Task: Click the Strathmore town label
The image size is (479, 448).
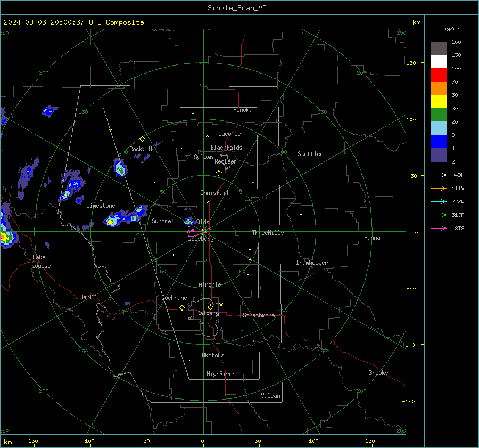Action: [259, 315]
